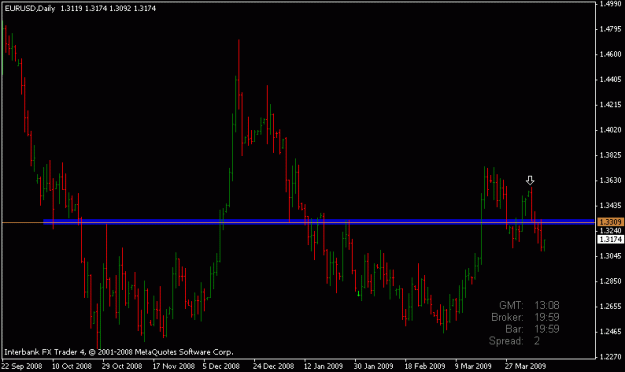
Task: Click the 1.2270 price scale label
Action: 610,357
